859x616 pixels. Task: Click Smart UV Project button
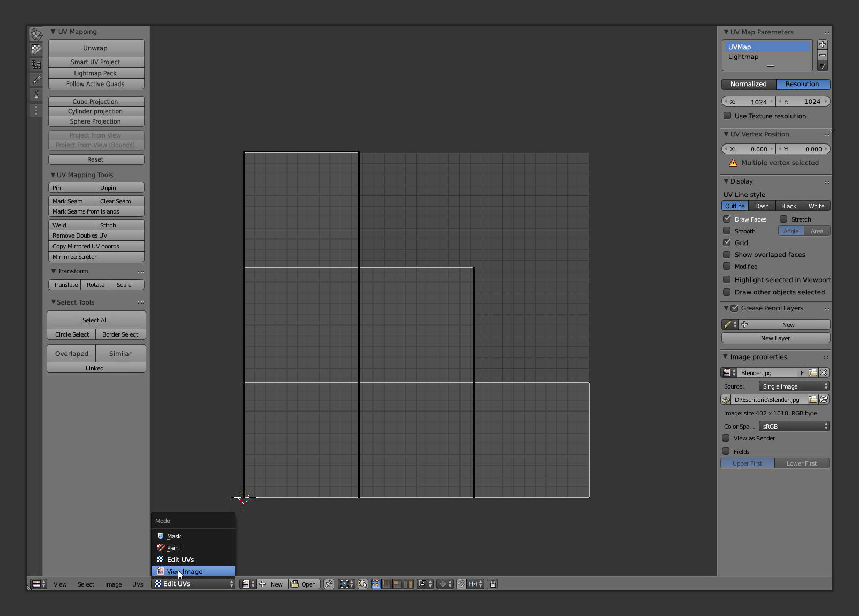(96, 62)
